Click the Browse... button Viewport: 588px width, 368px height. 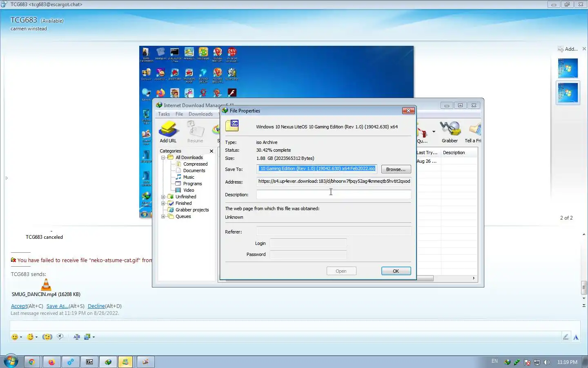pos(396,169)
